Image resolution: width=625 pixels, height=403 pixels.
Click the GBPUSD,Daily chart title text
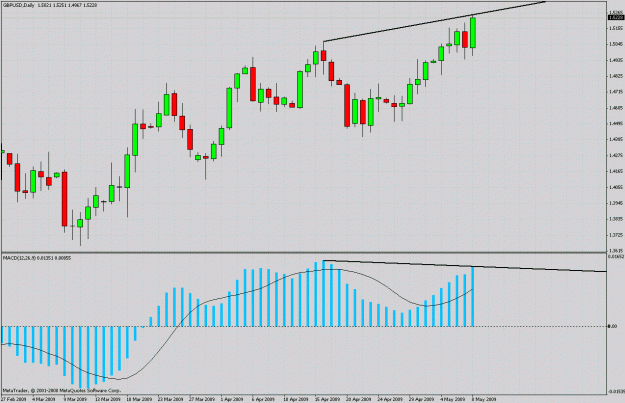click(19, 5)
